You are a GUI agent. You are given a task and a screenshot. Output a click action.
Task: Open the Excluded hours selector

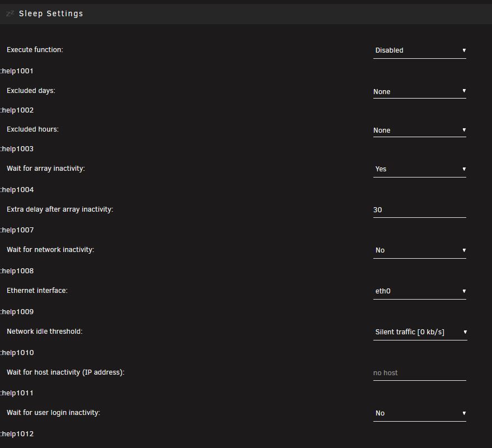coord(420,130)
